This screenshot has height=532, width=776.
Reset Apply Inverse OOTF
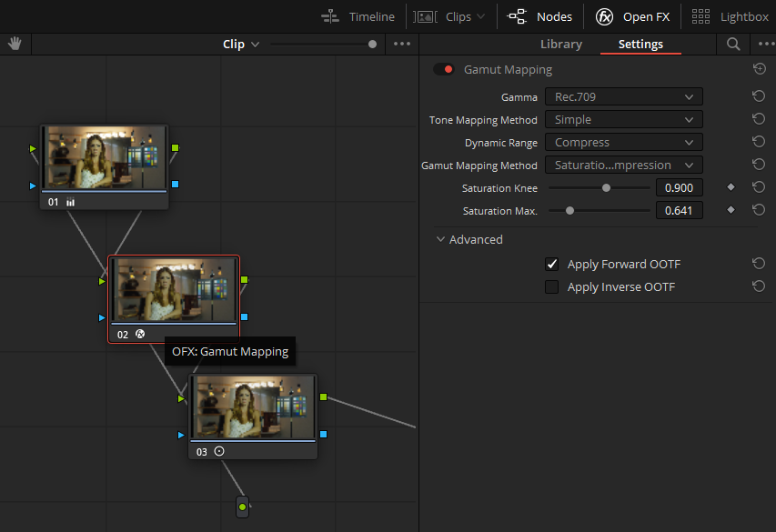(x=759, y=286)
